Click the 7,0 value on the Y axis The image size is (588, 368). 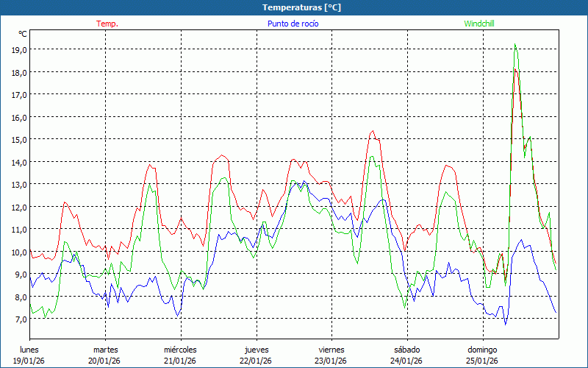coord(19,319)
